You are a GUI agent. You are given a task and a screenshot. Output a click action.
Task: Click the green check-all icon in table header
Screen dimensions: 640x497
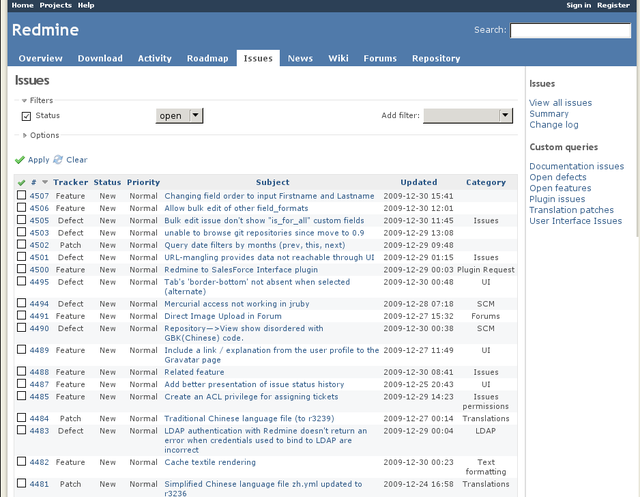21,182
